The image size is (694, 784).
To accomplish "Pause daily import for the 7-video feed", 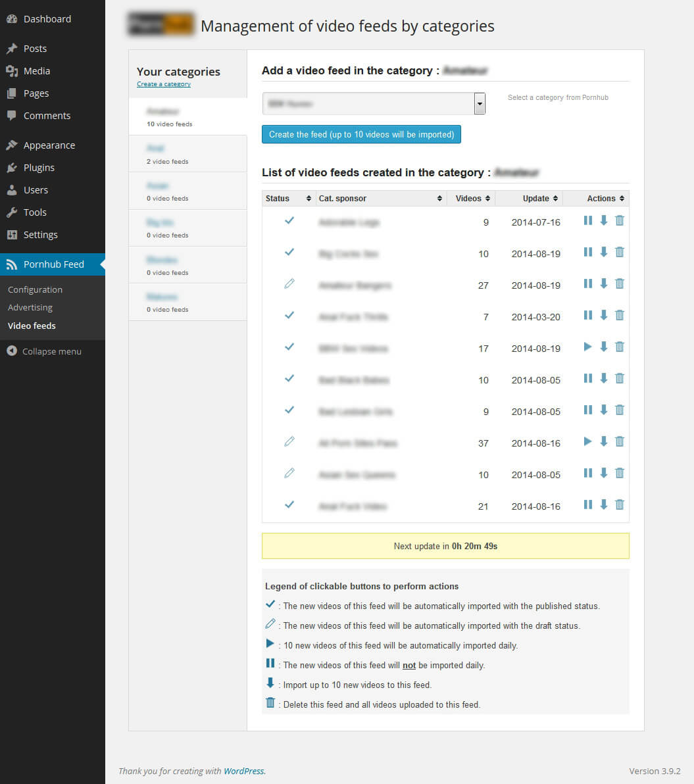I will (x=588, y=315).
